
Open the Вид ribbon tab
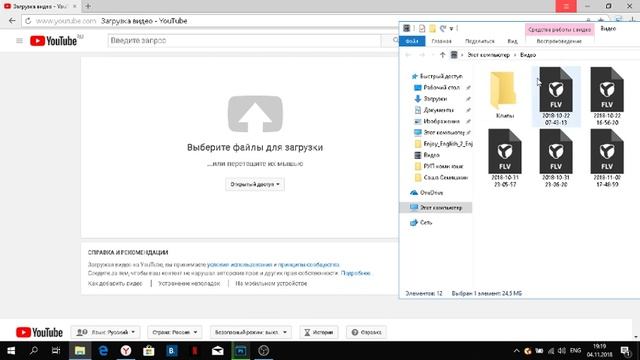[x=512, y=41]
